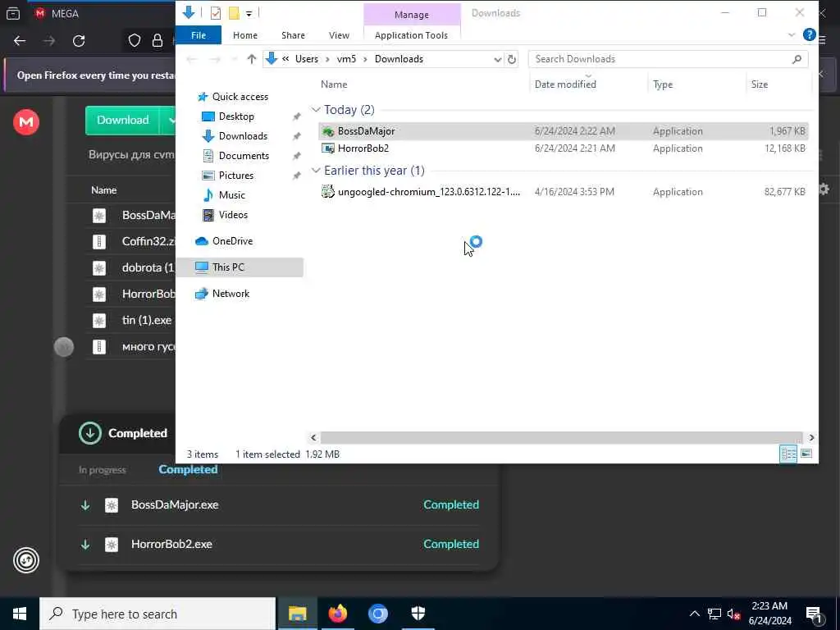Open Customize Quick Access Toolbar dropdown
840x630 pixels.
click(249, 13)
